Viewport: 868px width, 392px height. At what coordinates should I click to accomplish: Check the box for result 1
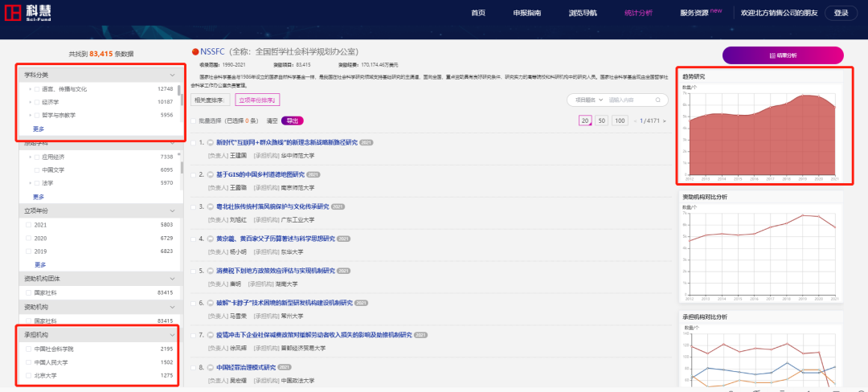point(193,143)
